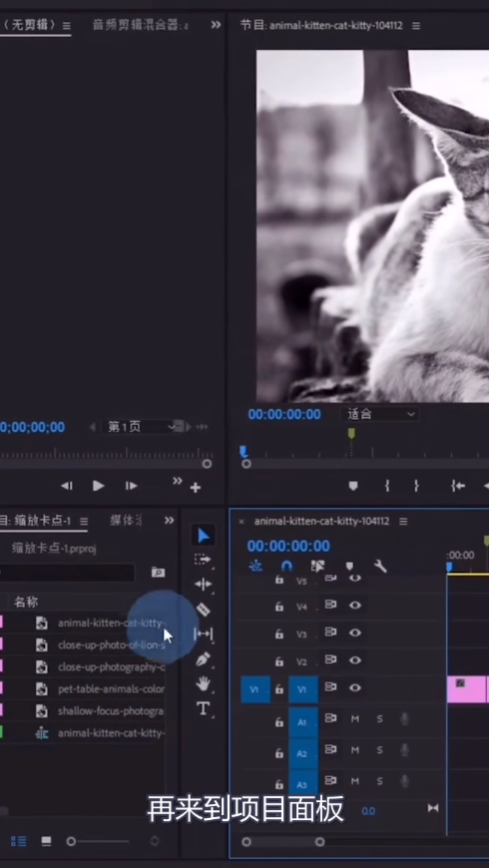This screenshot has width=489, height=868.
Task: Click the 名称 column header
Action: (26, 602)
